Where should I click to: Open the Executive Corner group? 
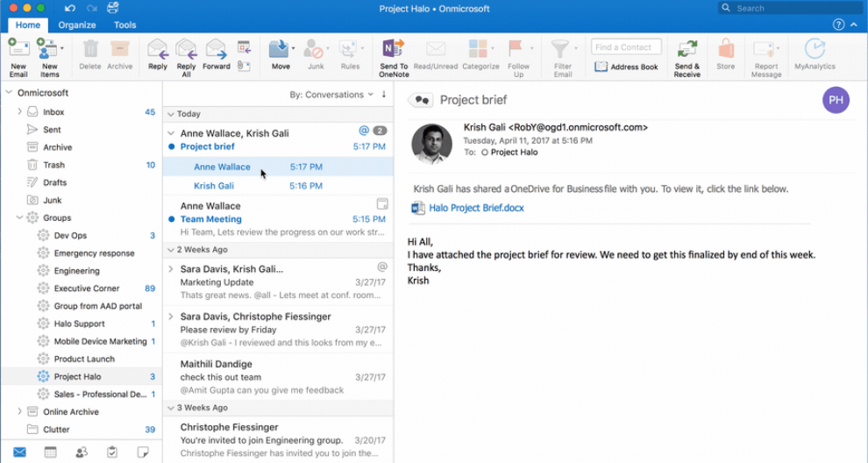[x=82, y=288]
